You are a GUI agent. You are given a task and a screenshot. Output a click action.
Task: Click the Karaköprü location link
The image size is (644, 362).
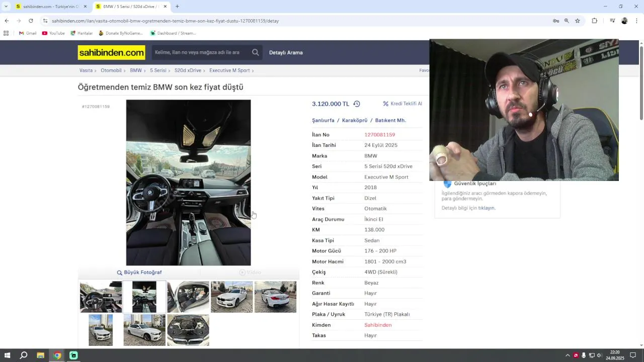[355, 121]
